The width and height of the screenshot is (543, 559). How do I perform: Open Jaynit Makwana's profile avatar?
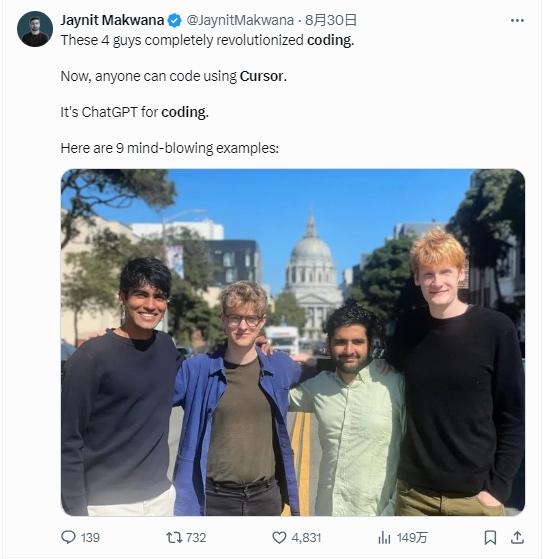pos(35,29)
